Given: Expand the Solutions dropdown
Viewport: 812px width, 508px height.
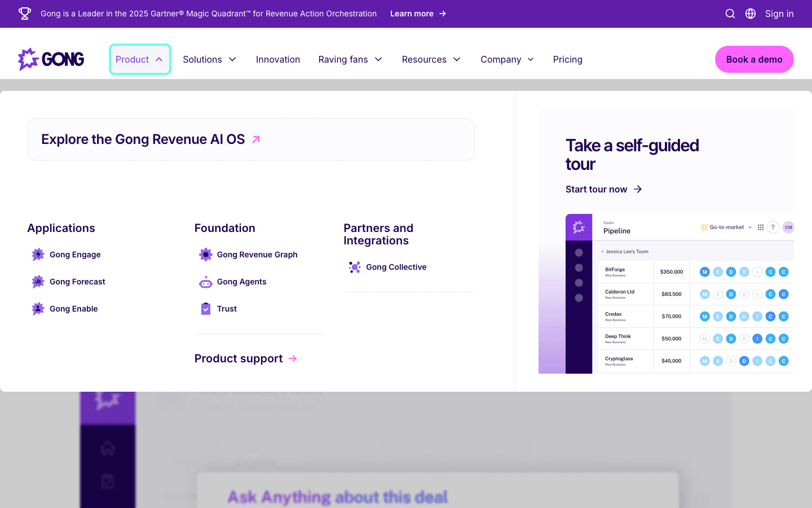Looking at the screenshot, I should (x=209, y=59).
